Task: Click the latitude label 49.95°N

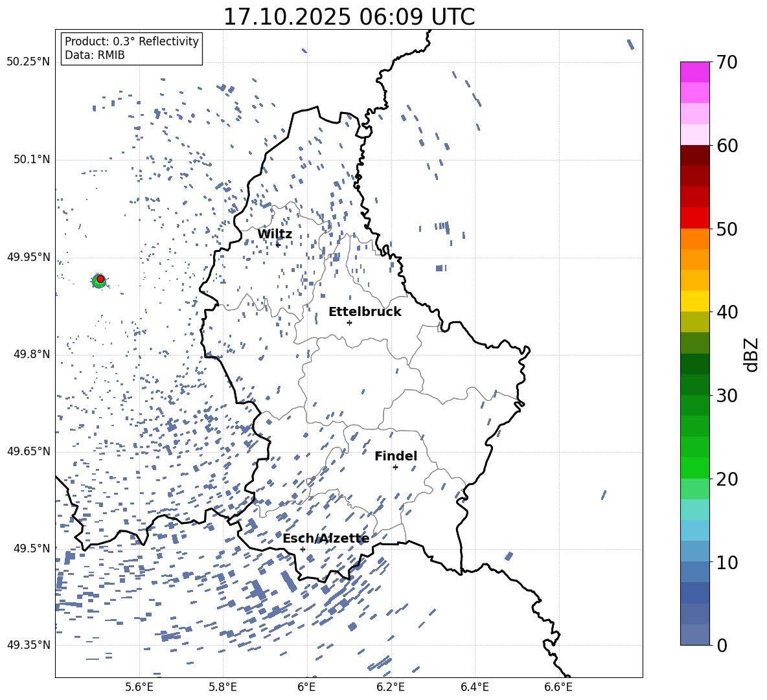Action: 29,257
